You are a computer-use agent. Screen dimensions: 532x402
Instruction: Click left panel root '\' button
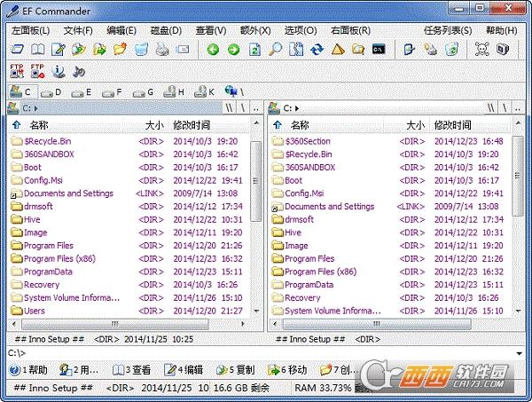click(x=243, y=108)
